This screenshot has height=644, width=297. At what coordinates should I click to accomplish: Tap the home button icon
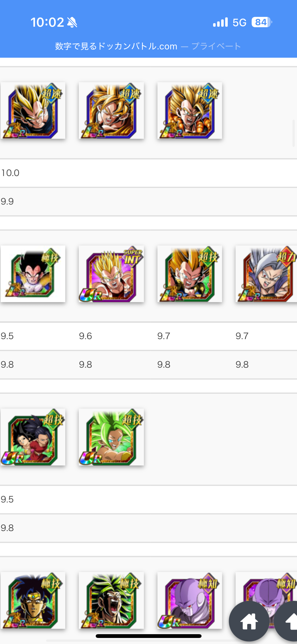coord(249,621)
